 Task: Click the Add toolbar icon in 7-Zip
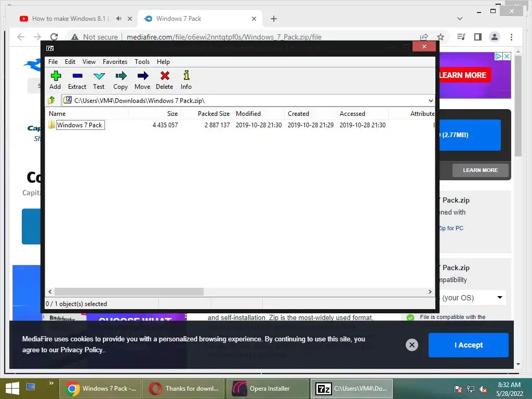(x=55, y=80)
